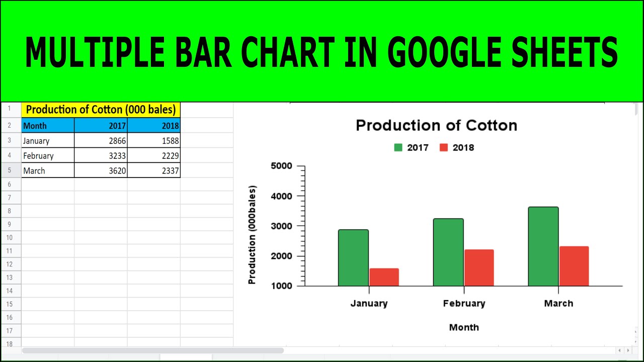The height and width of the screenshot is (362, 644).
Task: Select the cell containing 2866
Action: pyautogui.click(x=101, y=141)
